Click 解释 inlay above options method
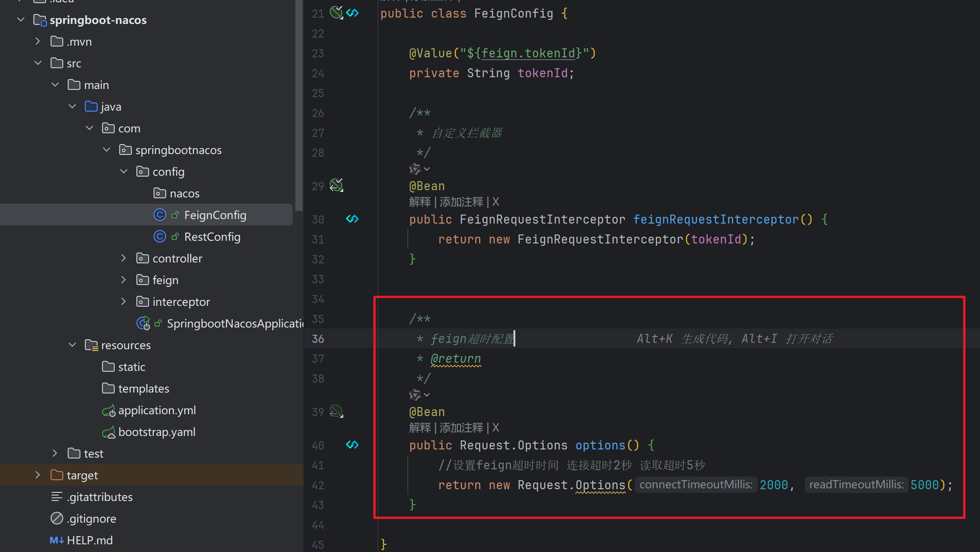This screenshot has width=980, height=552. (x=420, y=428)
